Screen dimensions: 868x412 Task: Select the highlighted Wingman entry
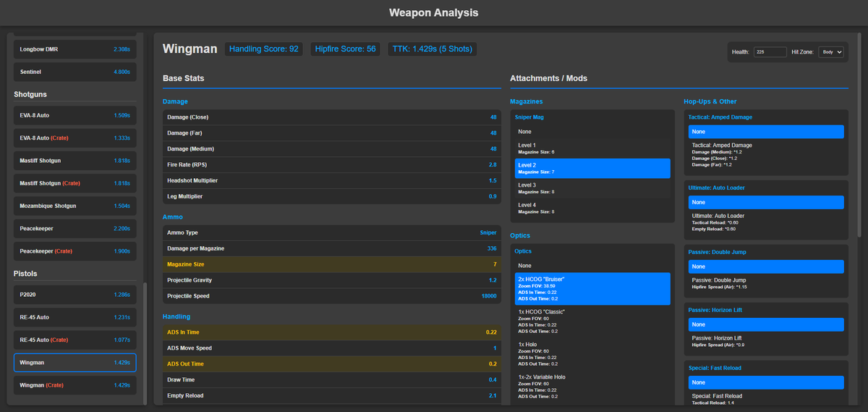pyautogui.click(x=75, y=362)
